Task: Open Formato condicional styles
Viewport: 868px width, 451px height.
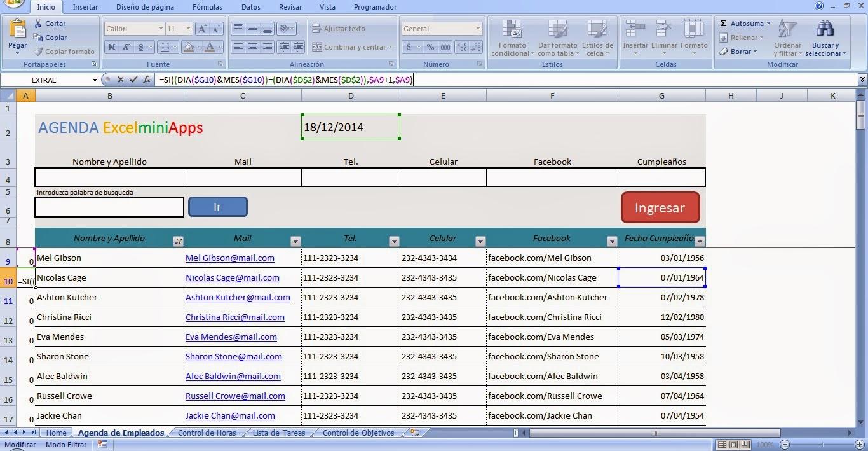Action: [x=512, y=38]
